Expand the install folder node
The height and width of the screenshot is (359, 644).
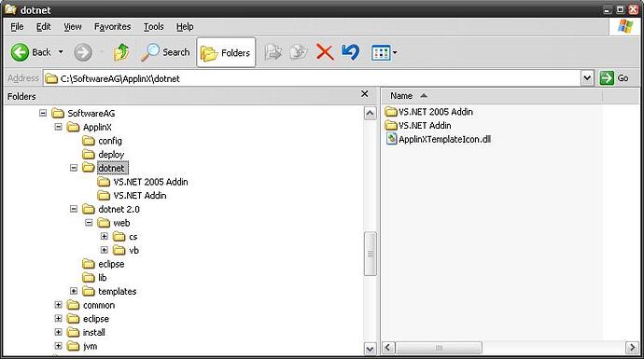tap(58, 332)
